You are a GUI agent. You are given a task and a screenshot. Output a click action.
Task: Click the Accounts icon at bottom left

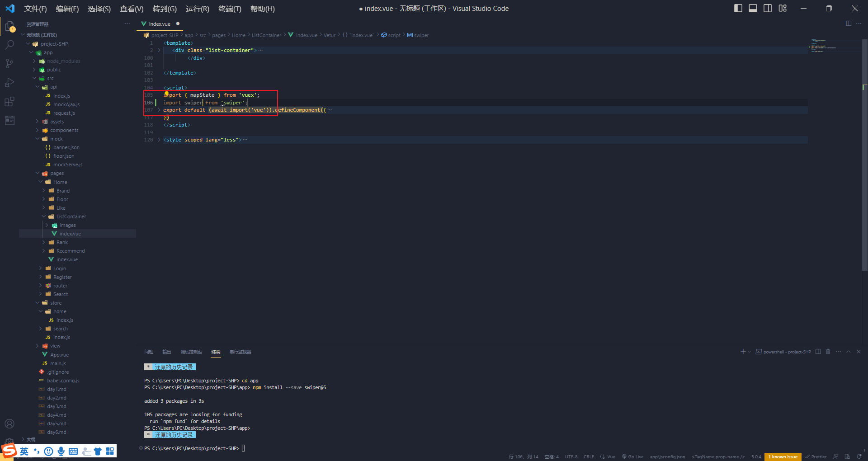tap(10, 423)
